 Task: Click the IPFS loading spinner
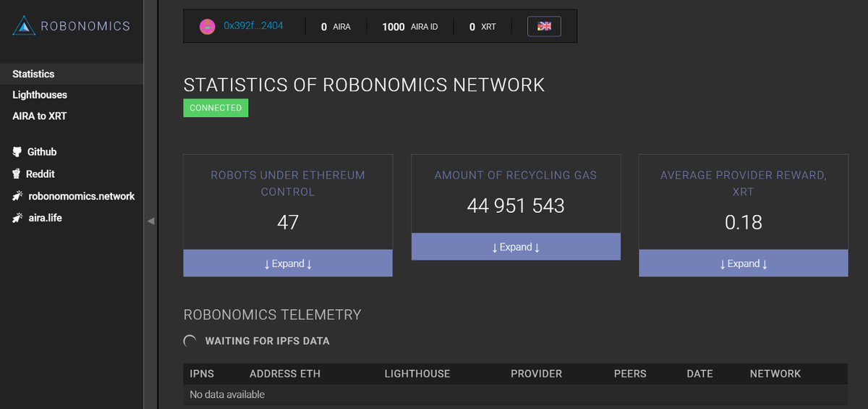click(x=190, y=341)
